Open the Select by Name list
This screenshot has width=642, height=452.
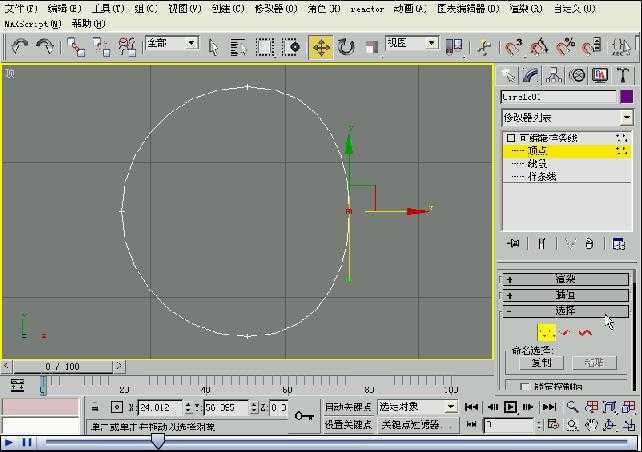238,47
